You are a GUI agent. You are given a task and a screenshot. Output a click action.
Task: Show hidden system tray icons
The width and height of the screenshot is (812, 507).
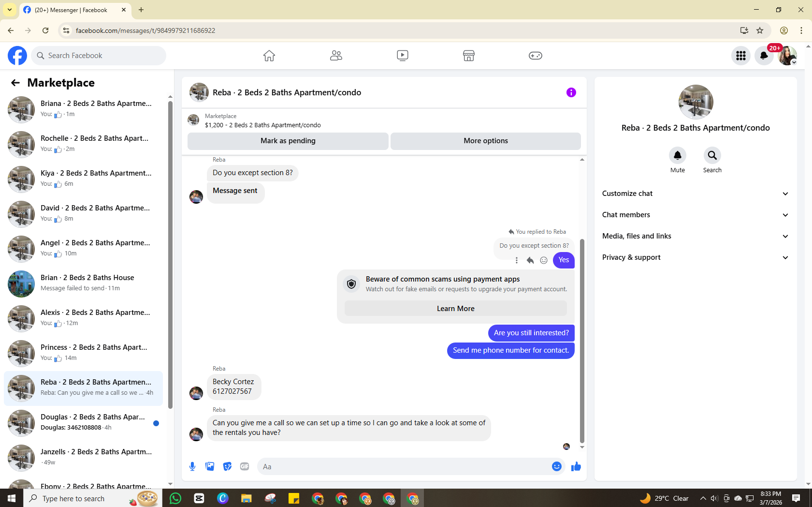coord(703,498)
